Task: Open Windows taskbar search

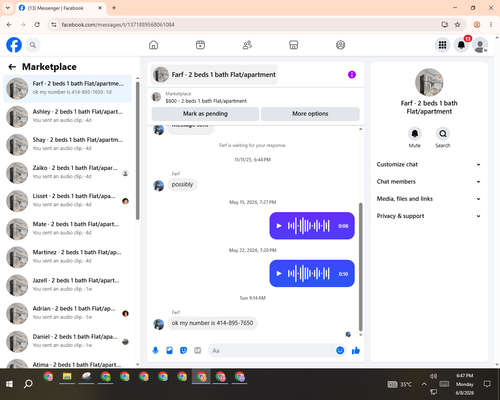Action: 28,384
